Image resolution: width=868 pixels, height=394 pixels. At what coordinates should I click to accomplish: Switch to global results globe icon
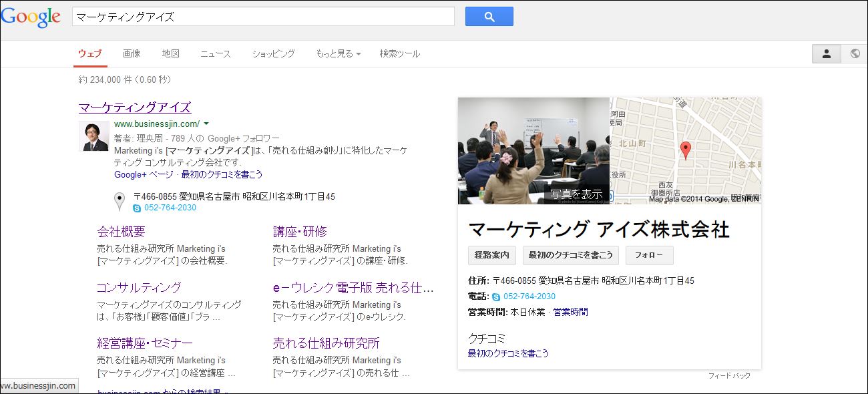(x=855, y=54)
